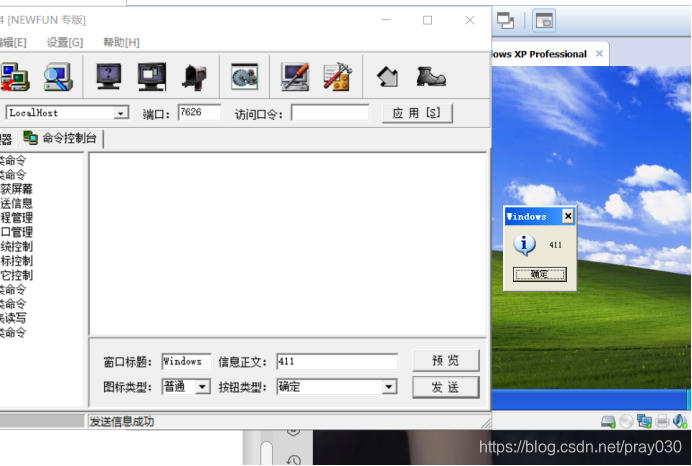Select the 标控制 command tree item
The height and width of the screenshot is (466, 692).
pyautogui.click(x=16, y=261)
